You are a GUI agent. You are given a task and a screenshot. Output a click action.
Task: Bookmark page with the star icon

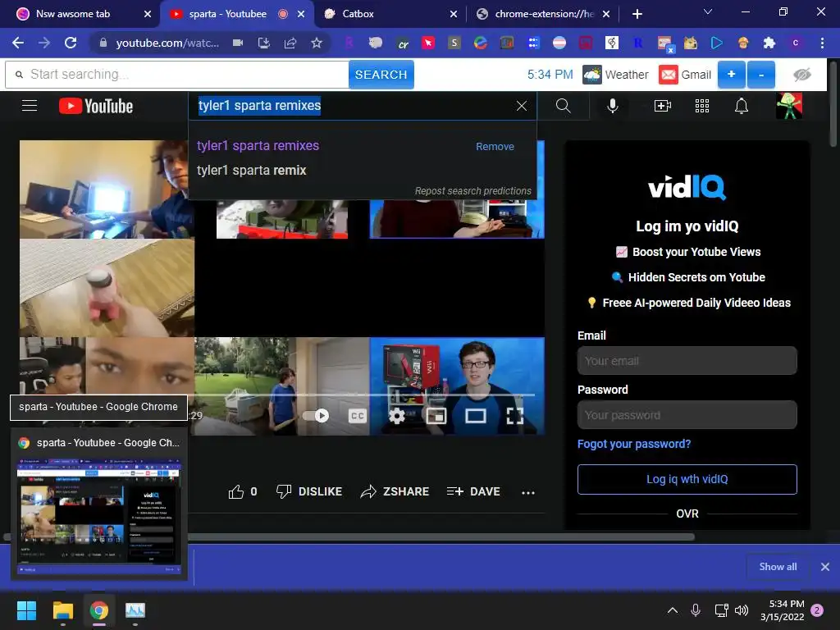pos(317,43)
